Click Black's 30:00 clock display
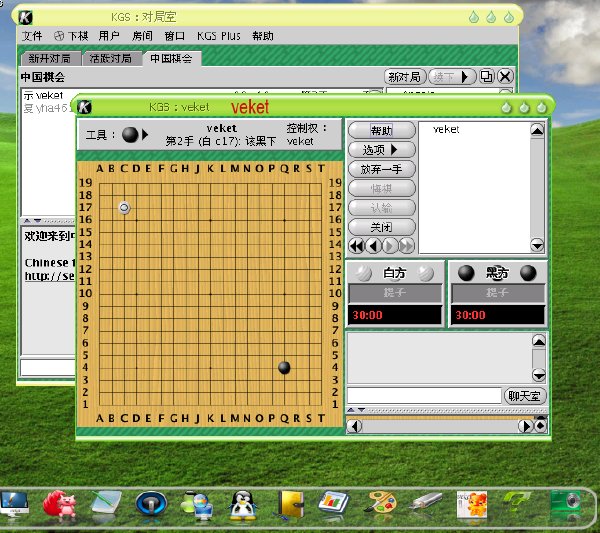This screenshot has height=533, width=600. point(498,315)
